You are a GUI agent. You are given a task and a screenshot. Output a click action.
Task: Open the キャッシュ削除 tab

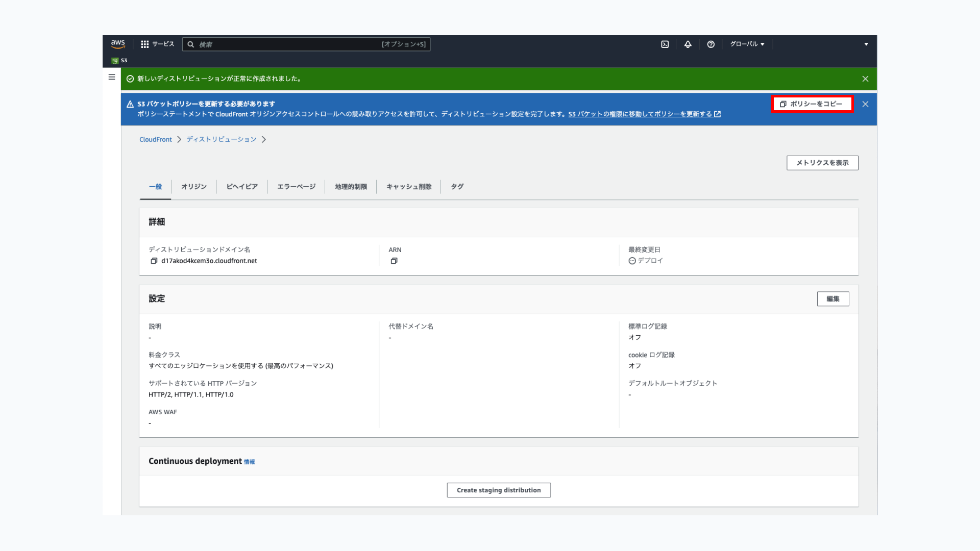click(x=409, y=187)
